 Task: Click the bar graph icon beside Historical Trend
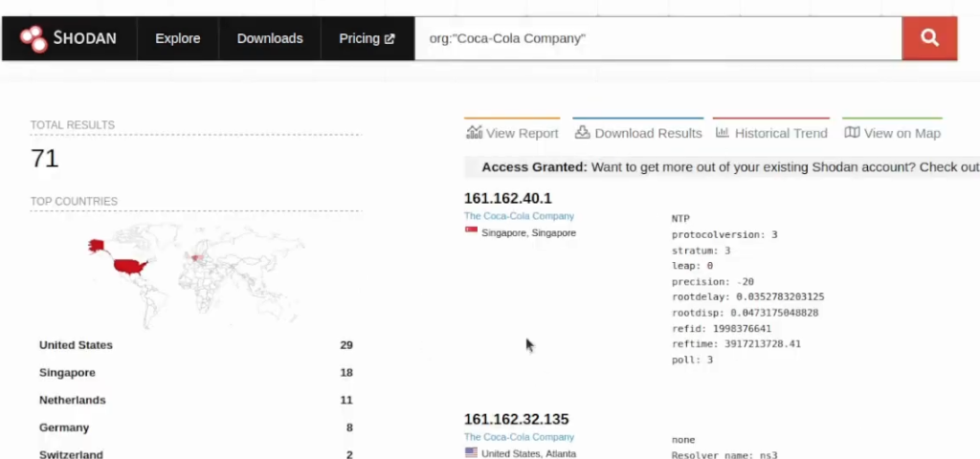point(723,132)
